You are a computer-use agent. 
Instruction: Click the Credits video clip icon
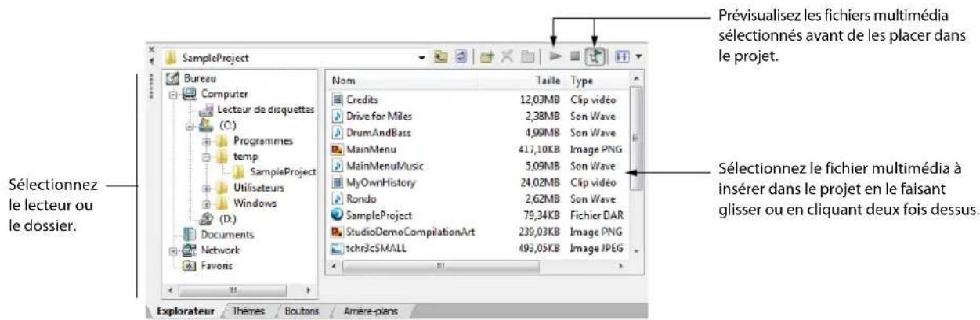point(338,100)
